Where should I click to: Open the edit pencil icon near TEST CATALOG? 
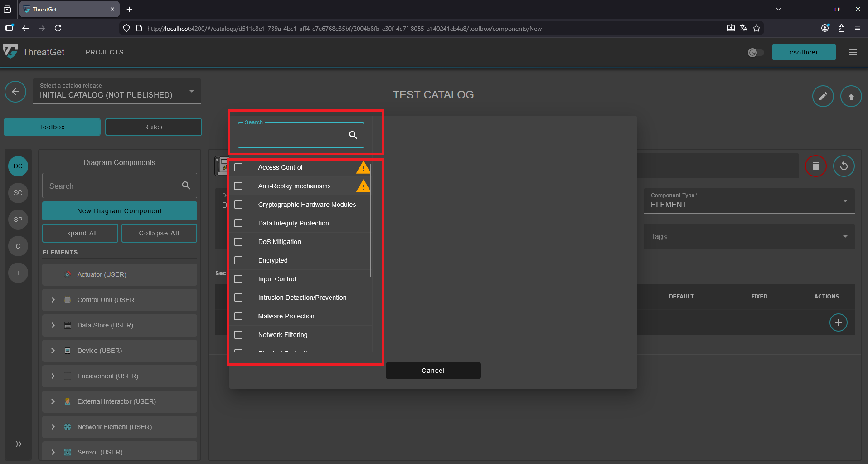(x=823, y=96)
